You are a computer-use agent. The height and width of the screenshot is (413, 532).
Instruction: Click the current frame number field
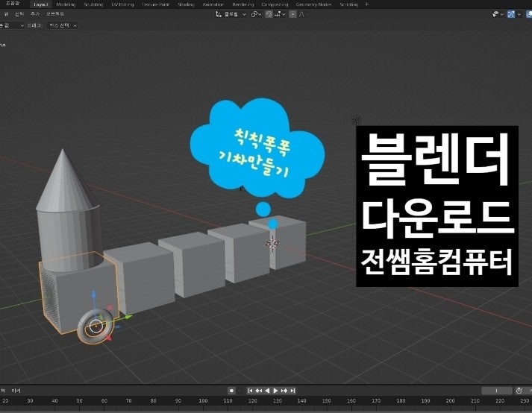pyautogui.click(x=497, y=391)
